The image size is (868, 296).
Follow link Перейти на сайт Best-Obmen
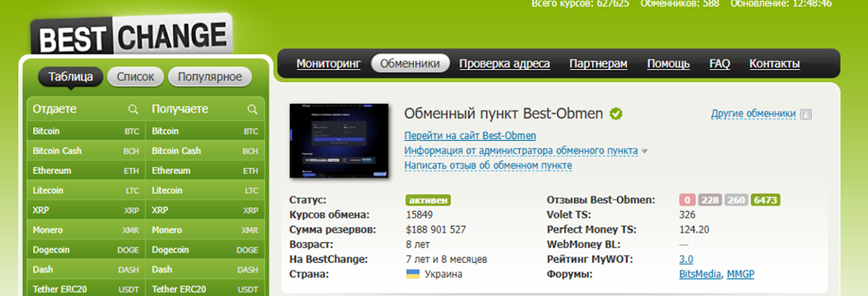coord(470,136)
